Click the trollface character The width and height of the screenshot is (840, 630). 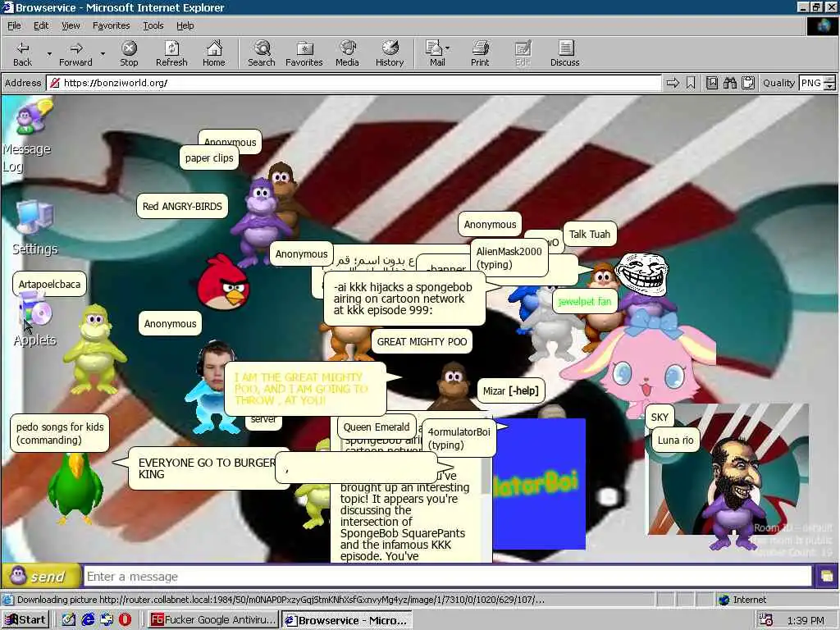click(641, 274)
